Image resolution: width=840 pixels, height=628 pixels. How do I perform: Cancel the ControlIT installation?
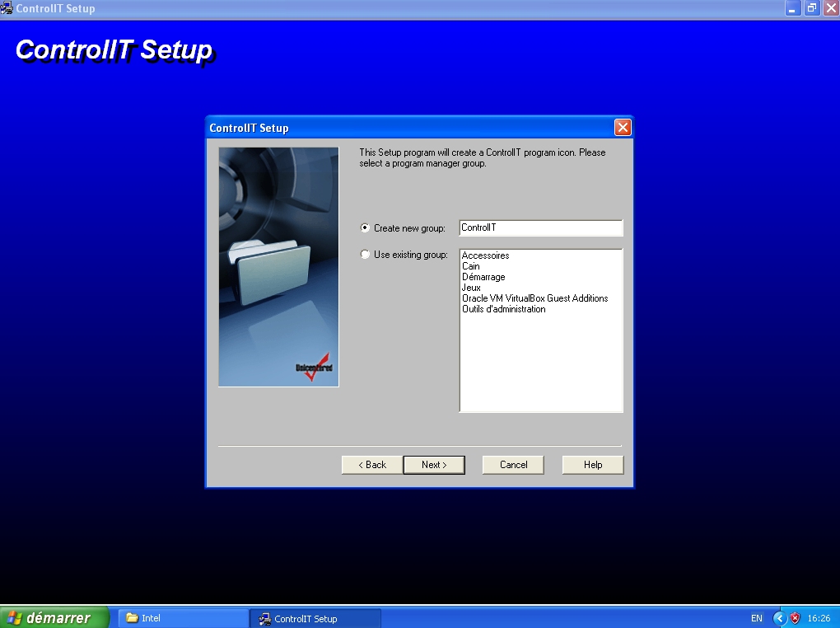tap(513, 465)
